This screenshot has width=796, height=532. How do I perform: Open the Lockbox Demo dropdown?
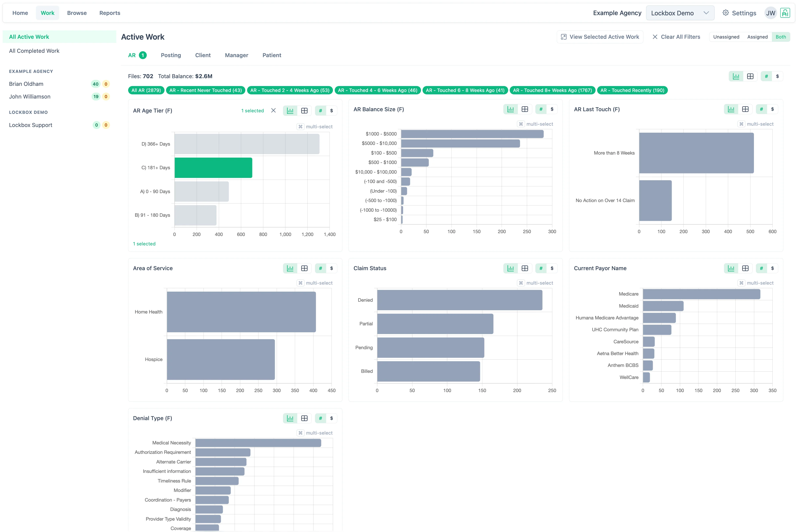coord(680,13)
